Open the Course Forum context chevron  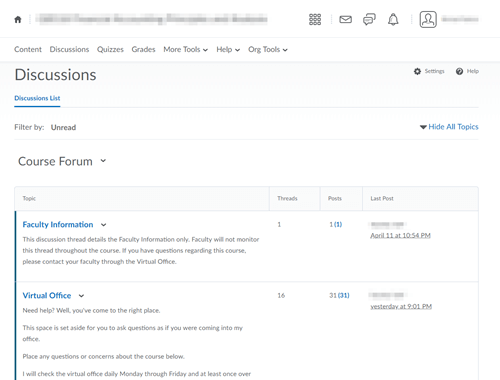pyautogui.click(x=103, y=161)
